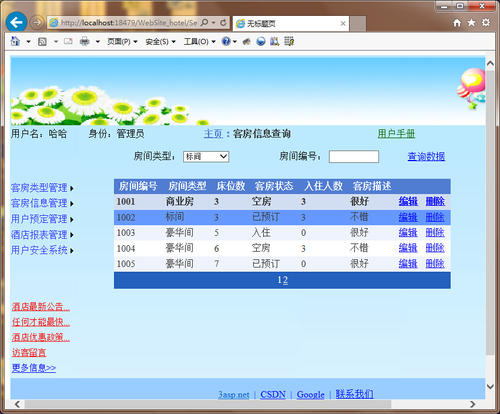500x414 pixels.
Task: Click the 房间编号 column header
Action: [x=138, y=186]
